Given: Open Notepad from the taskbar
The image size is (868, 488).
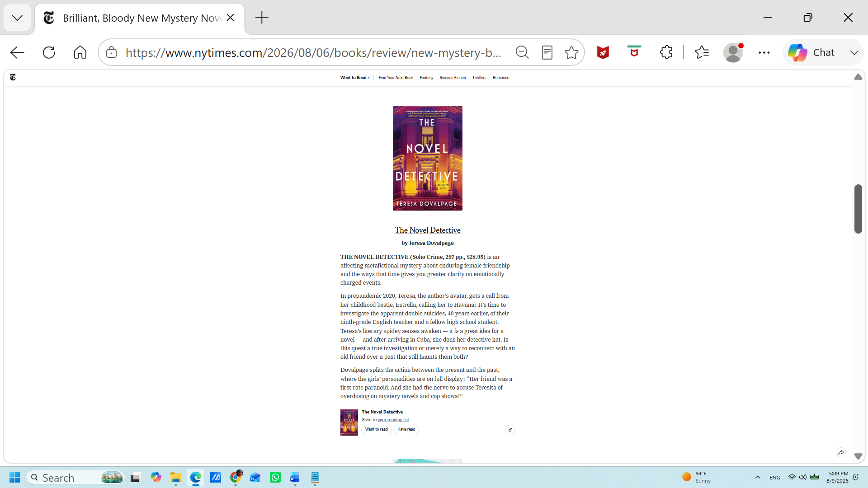Looking at the screenshot, I should [315, 478].
